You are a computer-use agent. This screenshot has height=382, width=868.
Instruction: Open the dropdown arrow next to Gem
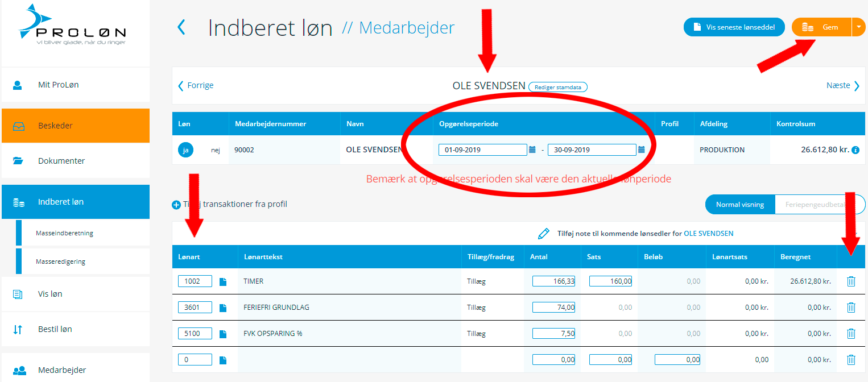(858, 27)
